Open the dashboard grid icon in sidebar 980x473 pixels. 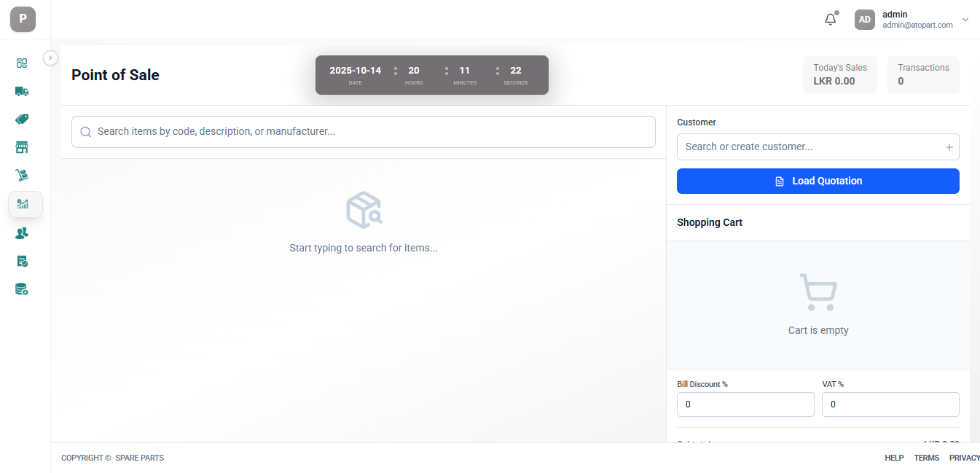coord(22,63)
